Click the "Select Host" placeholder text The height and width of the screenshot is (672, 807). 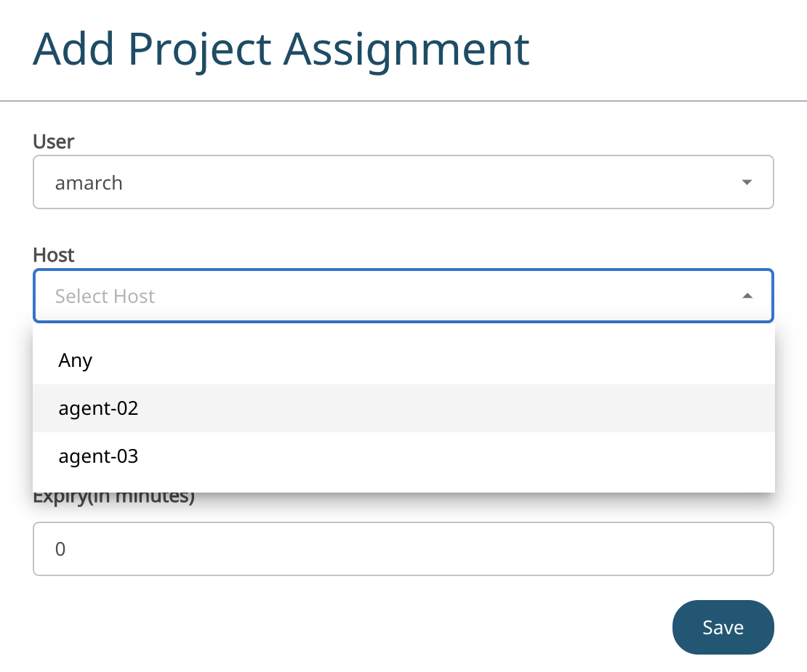point(105,296)
